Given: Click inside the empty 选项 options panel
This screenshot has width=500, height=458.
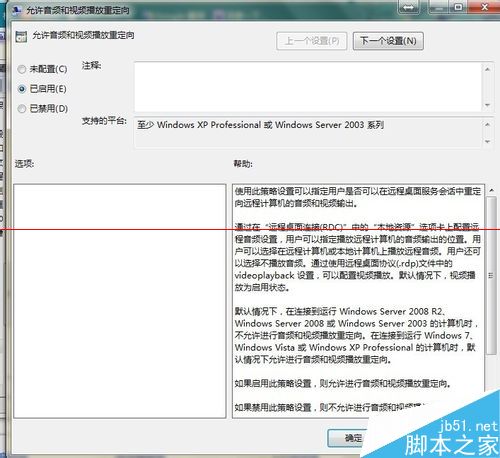Looking at the screenshot, I should pyautogui.click(x=120, y=301).
